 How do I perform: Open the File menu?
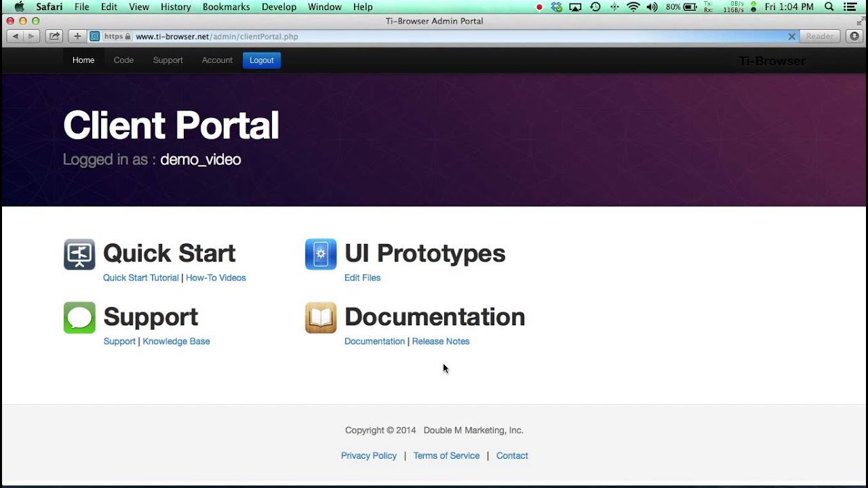(x=81, y=7)
